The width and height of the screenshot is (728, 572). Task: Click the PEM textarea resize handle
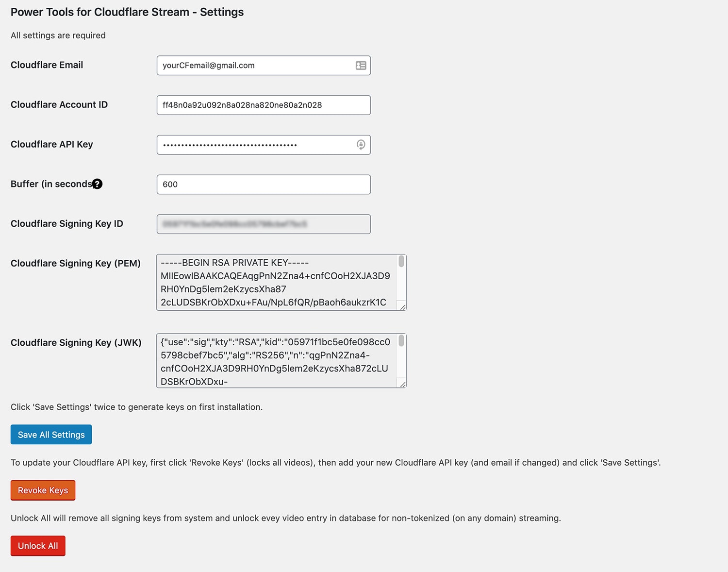402,306
